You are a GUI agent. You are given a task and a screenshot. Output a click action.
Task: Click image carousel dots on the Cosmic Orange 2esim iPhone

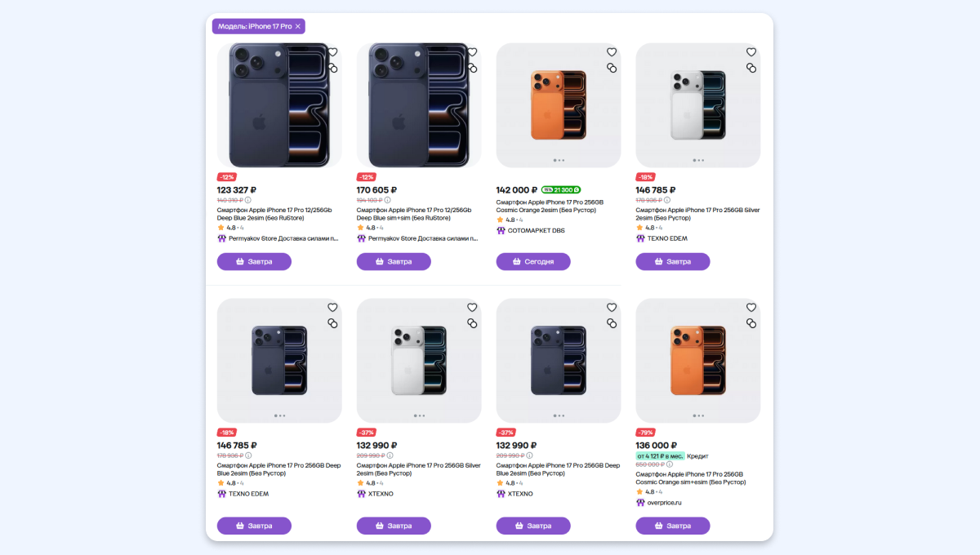[559, 161]
